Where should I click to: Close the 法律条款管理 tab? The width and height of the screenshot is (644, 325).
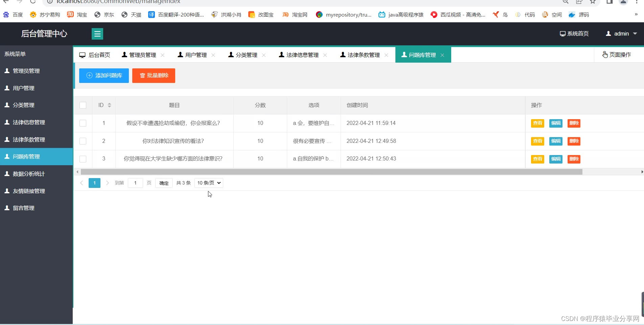coord(386,55)
